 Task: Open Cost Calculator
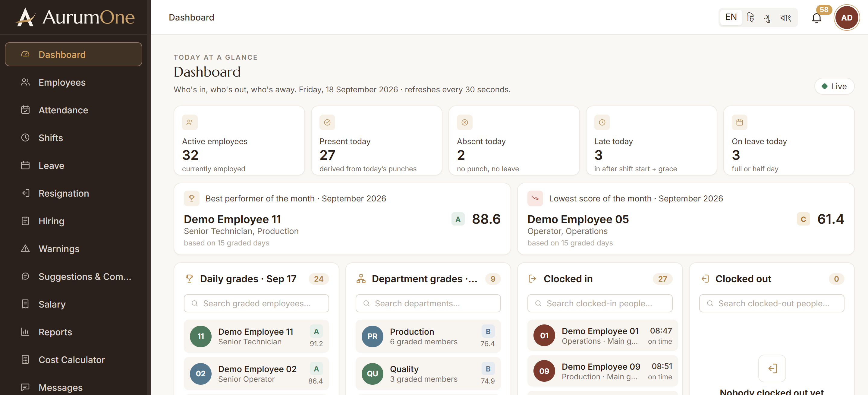[x=74, y=360]
